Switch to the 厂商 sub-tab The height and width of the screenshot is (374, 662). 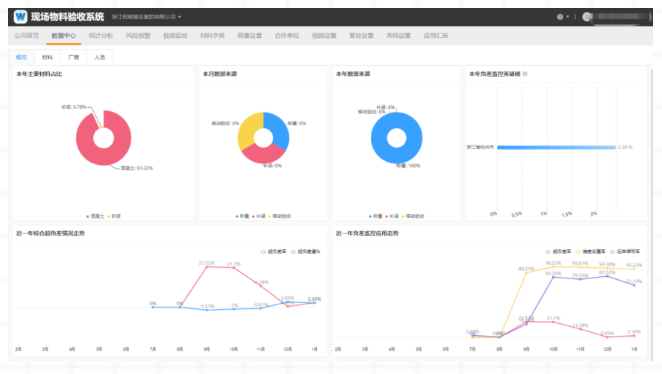tap(73, 57)
